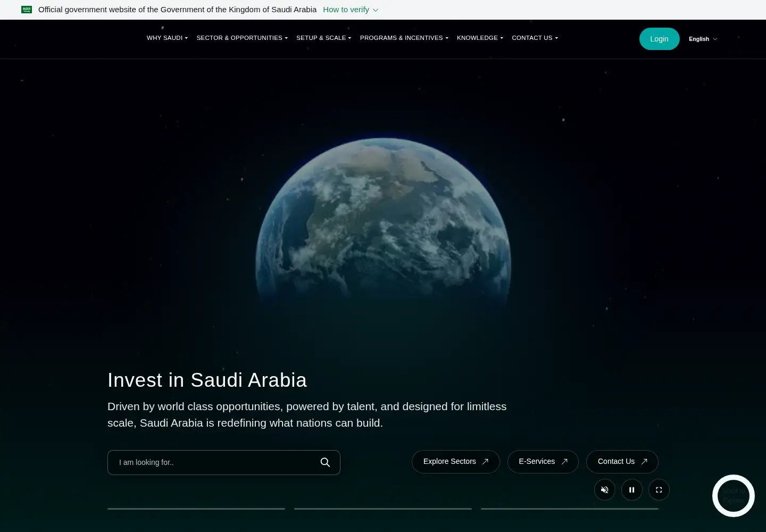This screenshot has height=532, width=766.
Task: Click the Saudi Arabia flag icon
Action: pos(27,10)
